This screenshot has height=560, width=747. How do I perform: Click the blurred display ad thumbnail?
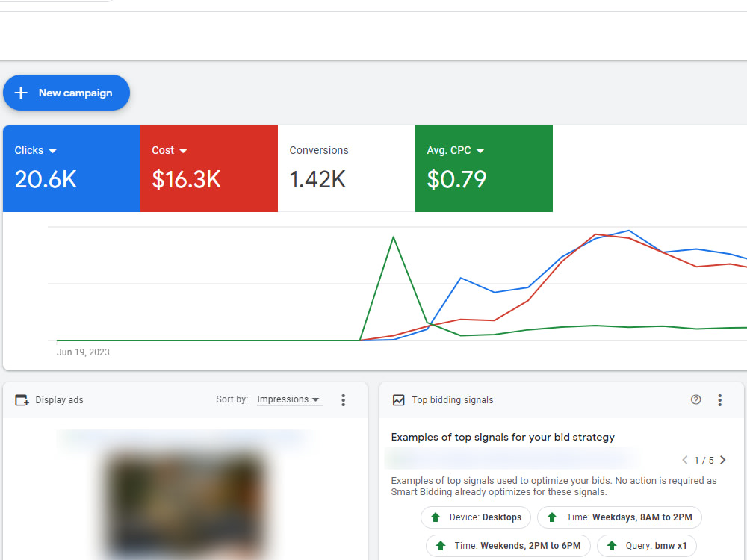185,503
